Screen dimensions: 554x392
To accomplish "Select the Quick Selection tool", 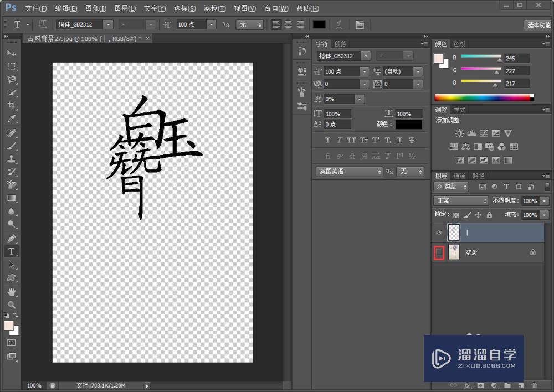I will click(x=11, y=93).
